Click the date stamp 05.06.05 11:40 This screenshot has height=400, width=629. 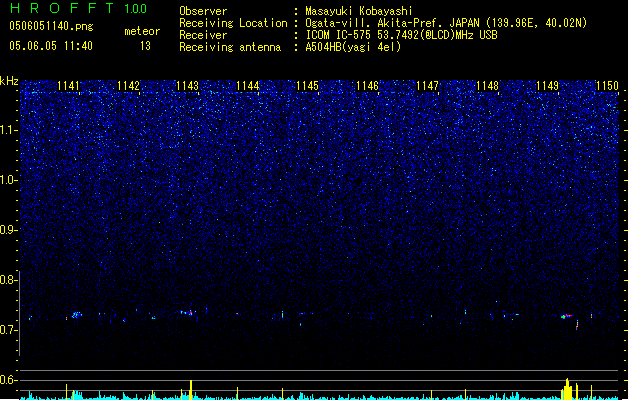tap(51, 46)
